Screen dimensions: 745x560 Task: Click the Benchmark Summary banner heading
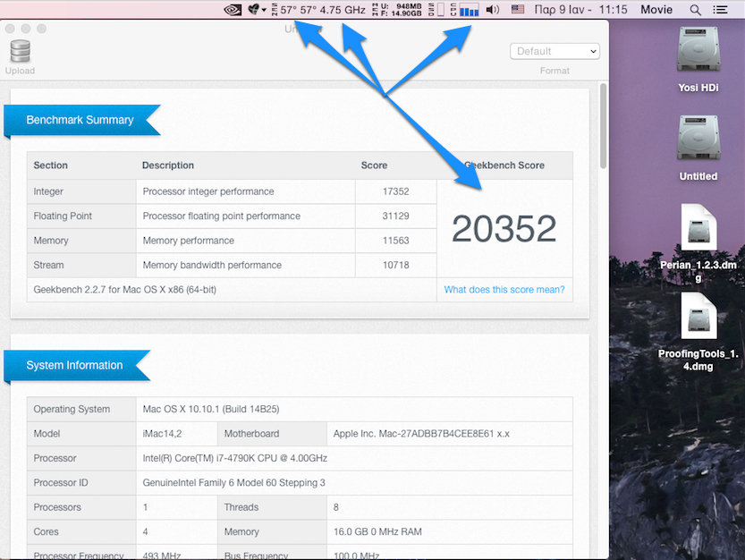(80, 120)
